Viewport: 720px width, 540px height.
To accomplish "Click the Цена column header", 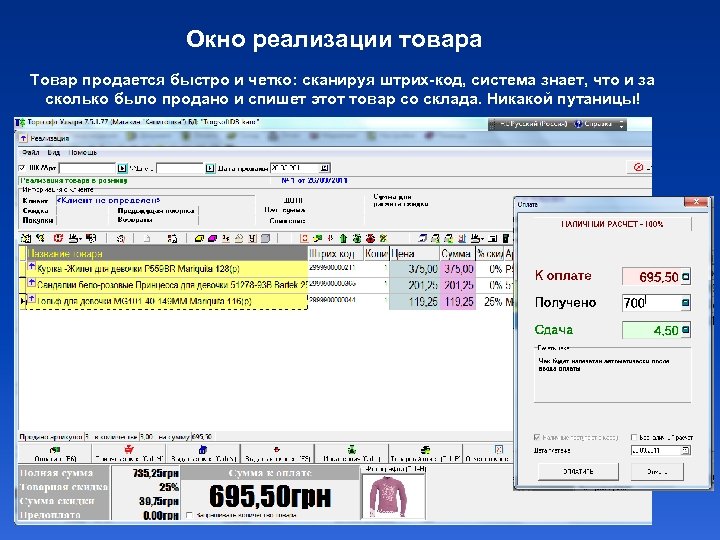I will coord(414,253).
